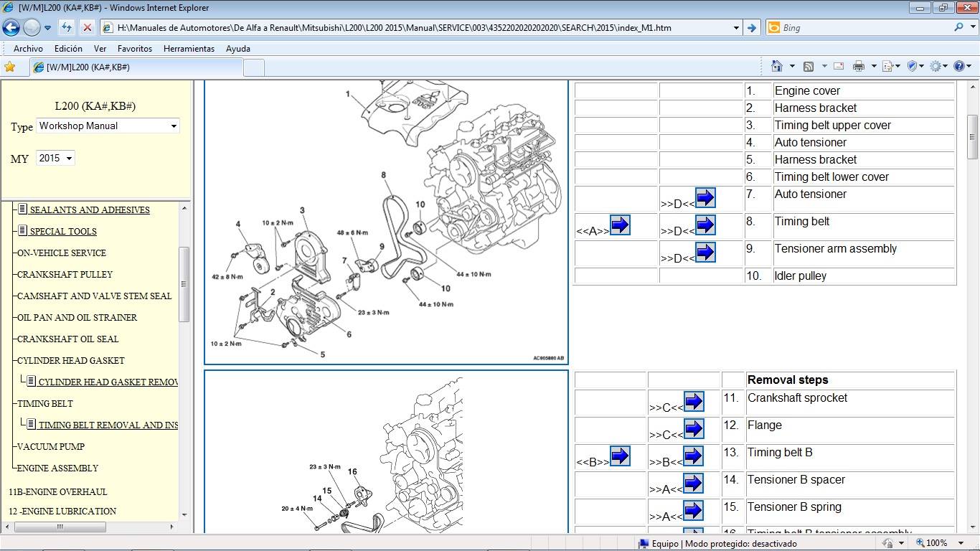Open the Edición menu
980x551 pixels.
click(x=68, y=49)
